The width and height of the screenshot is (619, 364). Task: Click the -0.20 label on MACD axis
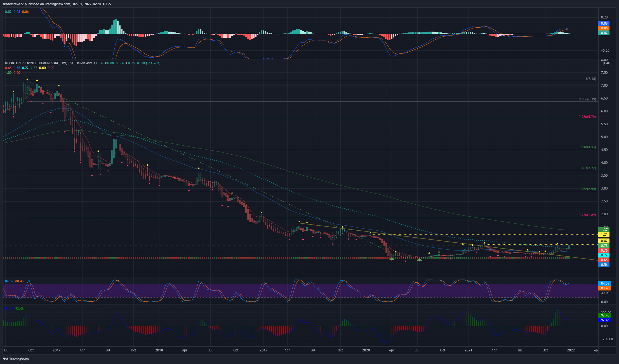[x=605, y=51]
